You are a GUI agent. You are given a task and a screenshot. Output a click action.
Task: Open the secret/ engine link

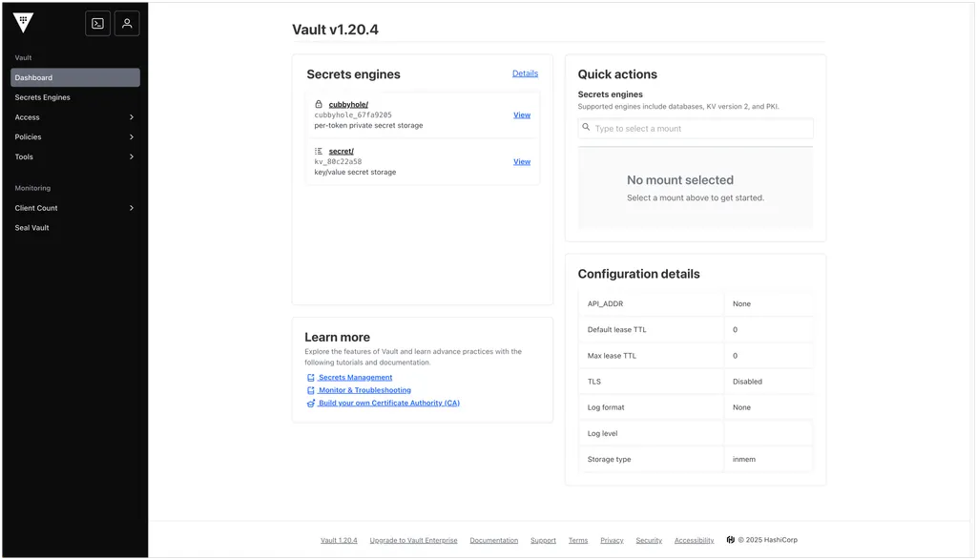pos(341,152)
